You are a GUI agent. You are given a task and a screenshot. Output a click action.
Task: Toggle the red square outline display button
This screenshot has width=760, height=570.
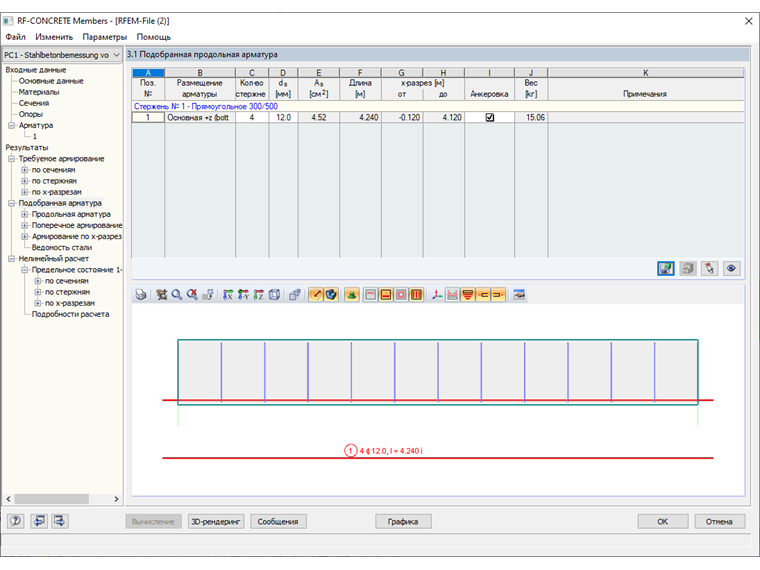pos(401,295)
